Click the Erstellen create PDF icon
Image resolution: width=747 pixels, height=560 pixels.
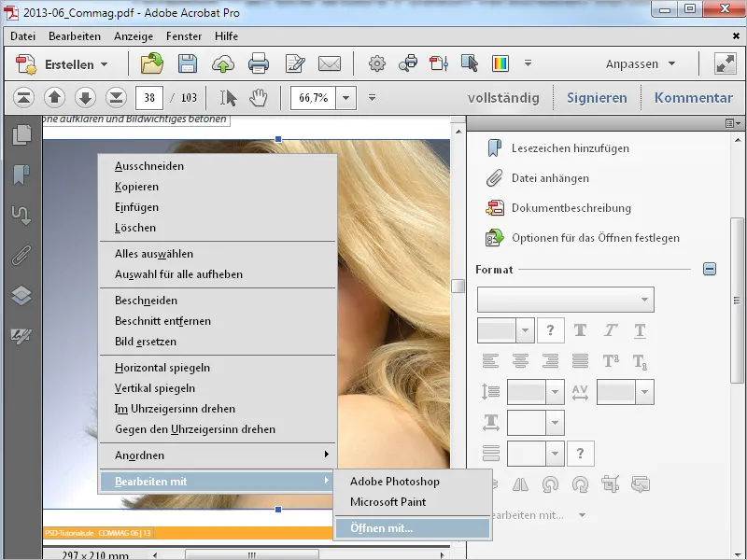point(26,63)
